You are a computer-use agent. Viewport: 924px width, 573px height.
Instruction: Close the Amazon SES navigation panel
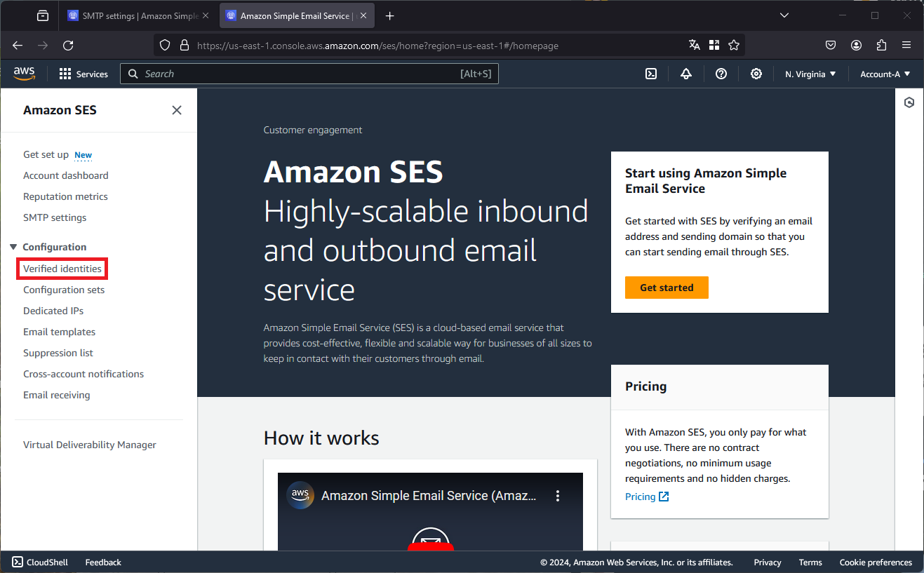pyautogui.click(x=177, y=110)
